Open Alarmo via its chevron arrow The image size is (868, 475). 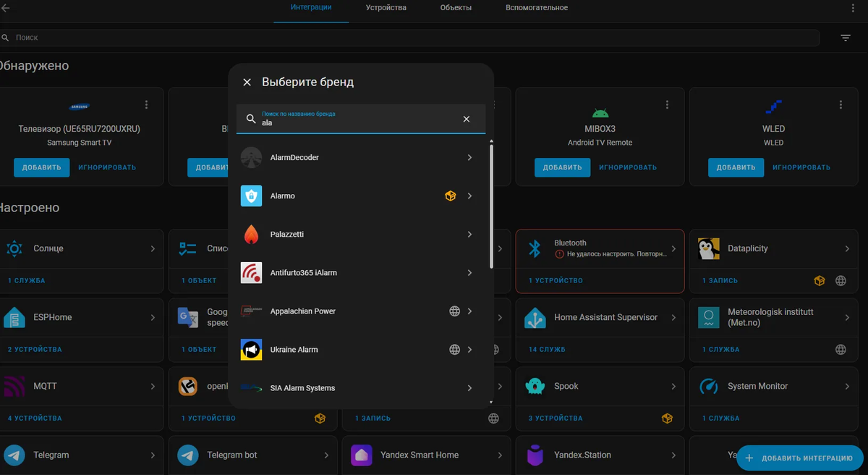(469, 196)
